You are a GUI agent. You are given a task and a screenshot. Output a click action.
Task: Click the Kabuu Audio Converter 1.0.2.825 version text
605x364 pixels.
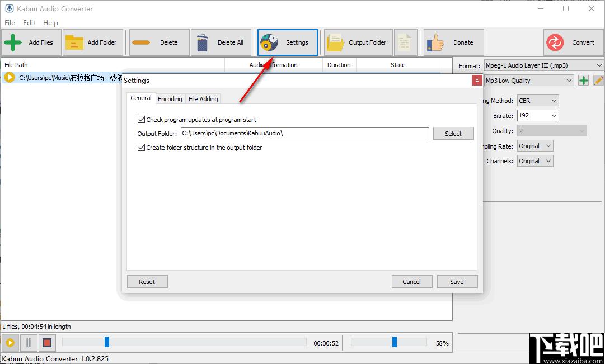point(55,358)
